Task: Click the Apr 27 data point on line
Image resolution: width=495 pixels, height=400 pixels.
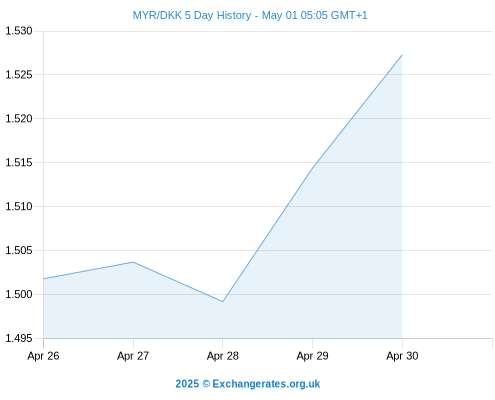Action: click(133, 262)
